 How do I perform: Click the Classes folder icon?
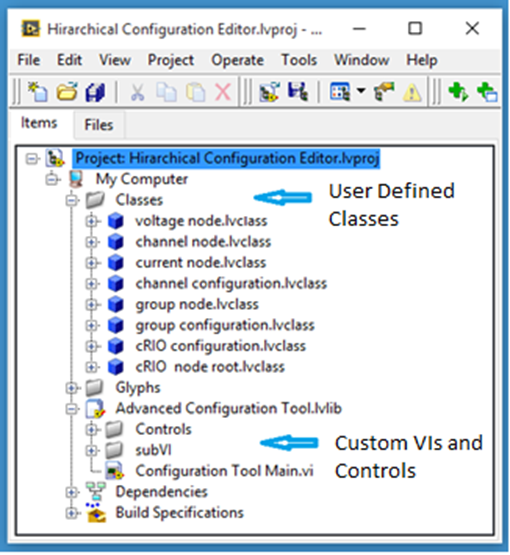pos(95,200)
